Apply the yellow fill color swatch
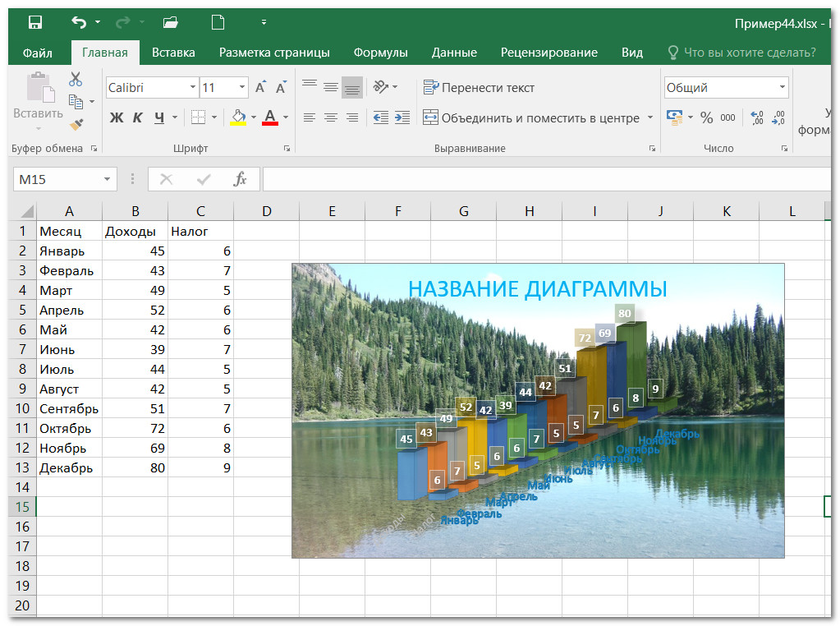The width and height of the screenshot is (840, 626). point(238,117)
